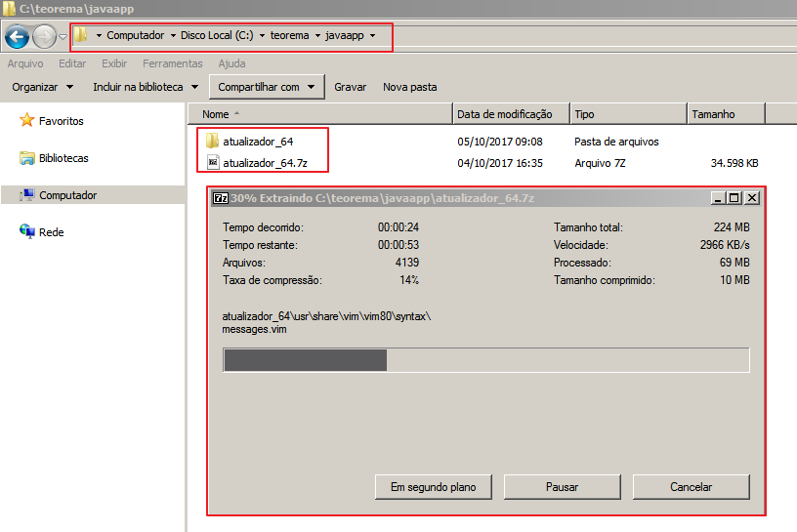Click date 05/10/2017 09:08
This screenshot has width=797, height=532.
[500, 142]
